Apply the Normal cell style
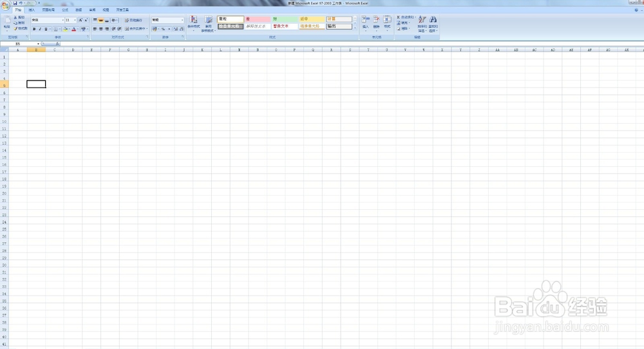The height and width of the screenshot is (349, 644). click(231, 19)
